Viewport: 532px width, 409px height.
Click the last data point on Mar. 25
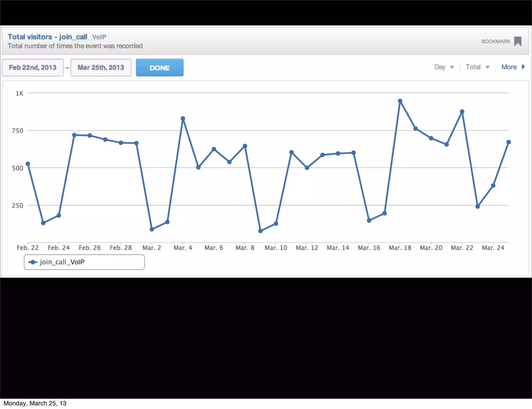509,142
